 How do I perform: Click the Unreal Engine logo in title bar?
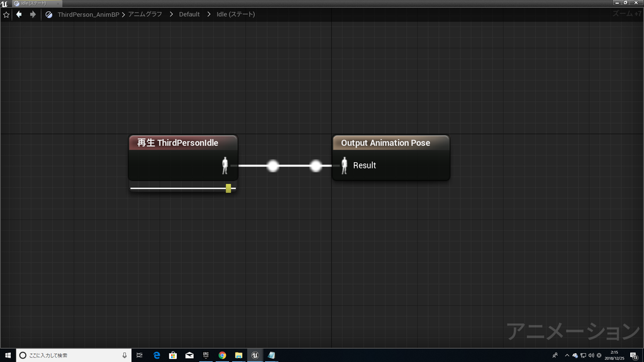coord(4,3)
